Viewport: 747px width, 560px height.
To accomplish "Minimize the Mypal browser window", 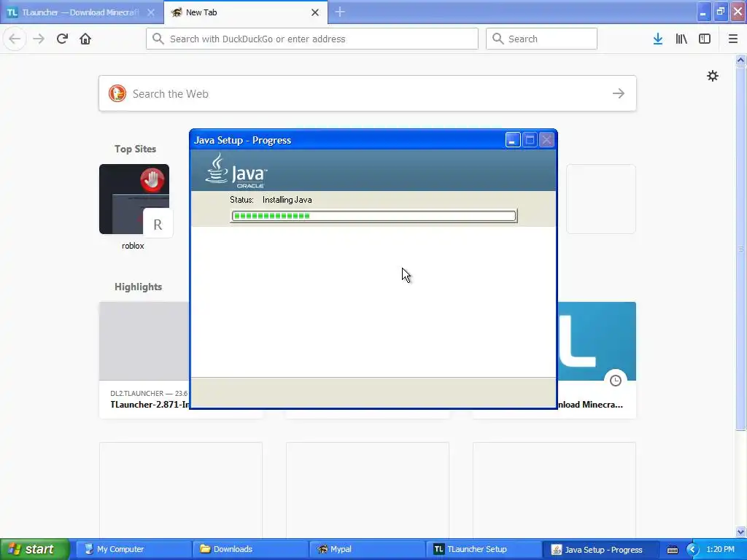I will coord(703,12).
